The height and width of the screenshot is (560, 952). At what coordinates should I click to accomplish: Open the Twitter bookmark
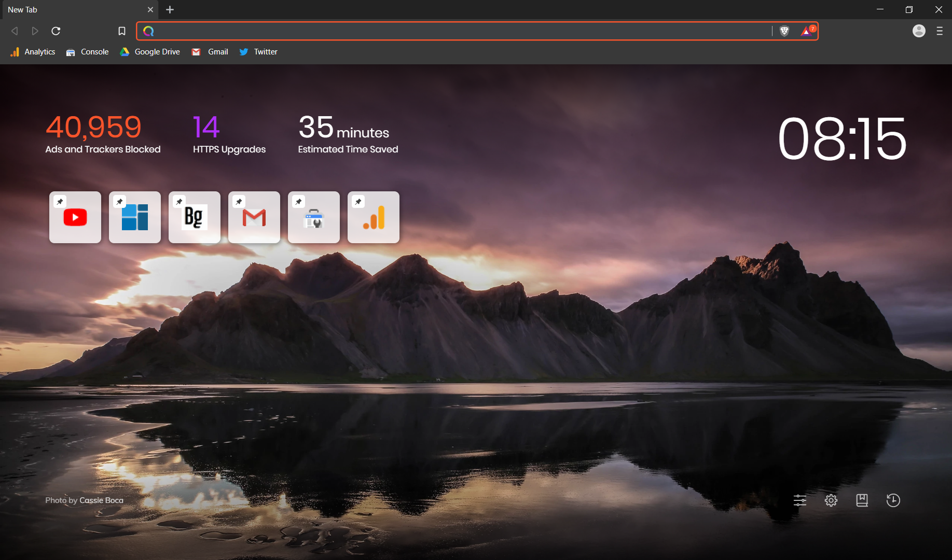click(258, 52)
